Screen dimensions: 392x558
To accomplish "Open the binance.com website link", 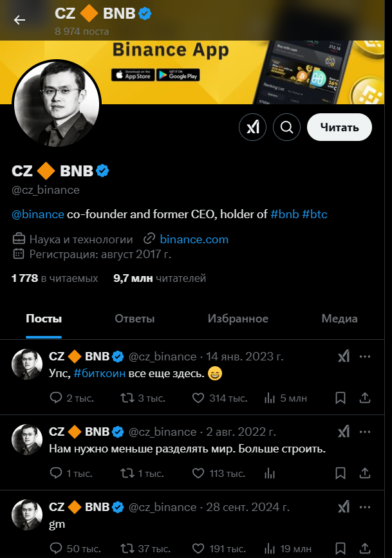I will coord(193,239).
